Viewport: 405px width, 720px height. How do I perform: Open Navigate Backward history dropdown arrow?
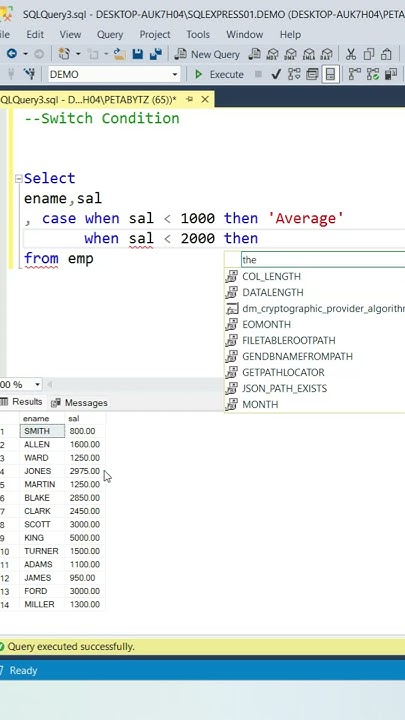(x=25, y=54)
